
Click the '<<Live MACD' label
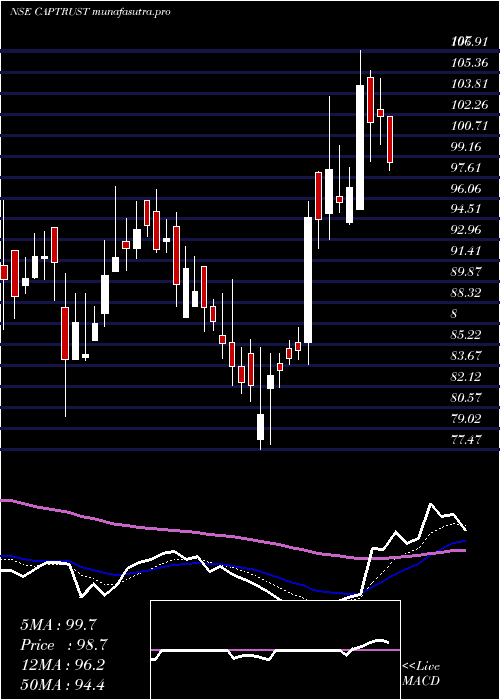click(421, 674)
